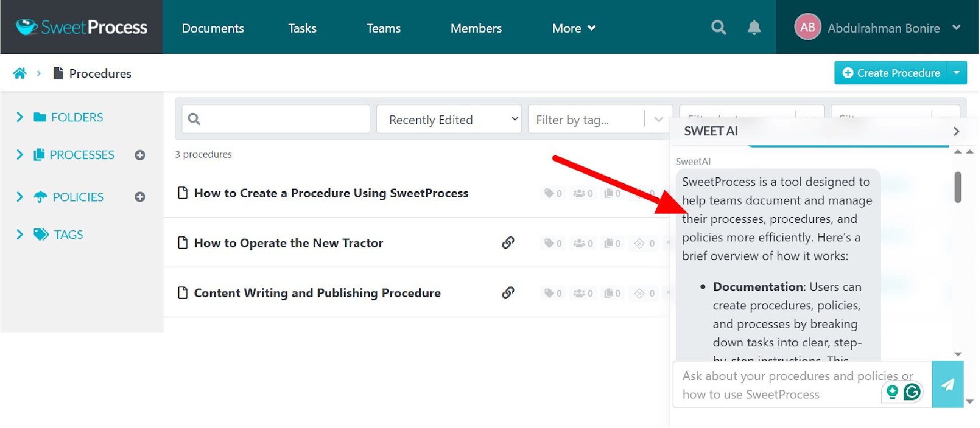The height and width of the screenshot is (428, 980).
Task: Open the More menu dropdown
Action: coord(574,28)
